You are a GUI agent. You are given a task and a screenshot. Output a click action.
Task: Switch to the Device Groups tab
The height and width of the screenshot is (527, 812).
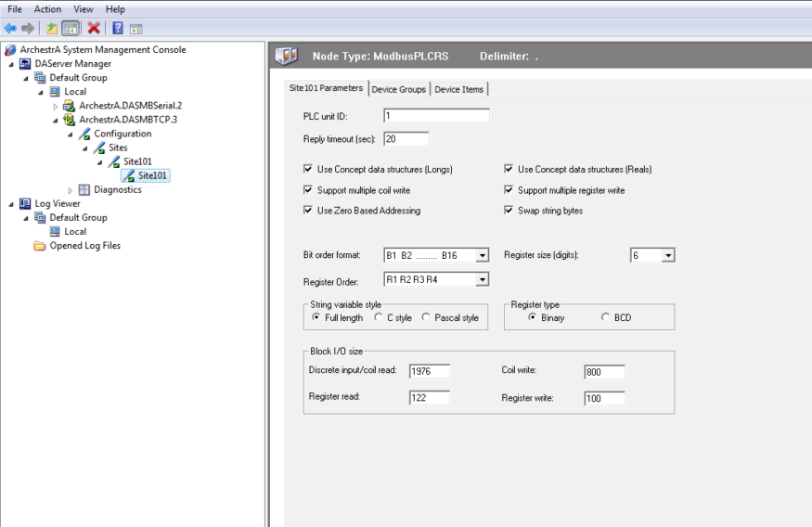[399, 89]
